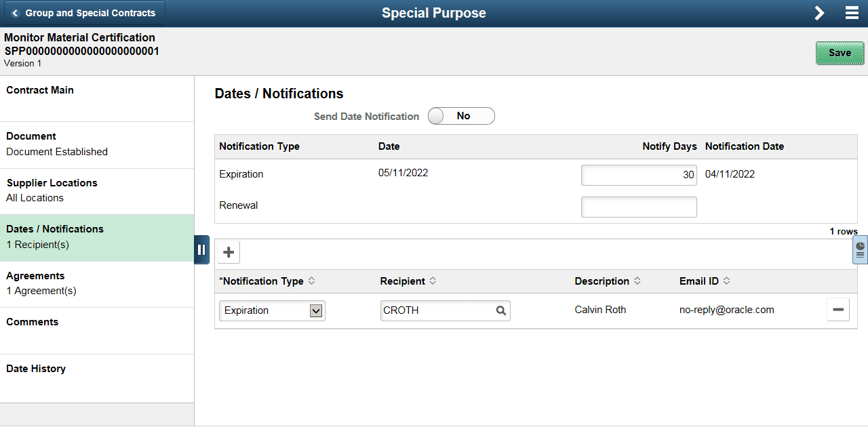Image resolution: width=868 pixels, height=427 pixels.
Task: Save the Monitor Material Certification contract
Action: pyautogui.click(x=840, y=52)
